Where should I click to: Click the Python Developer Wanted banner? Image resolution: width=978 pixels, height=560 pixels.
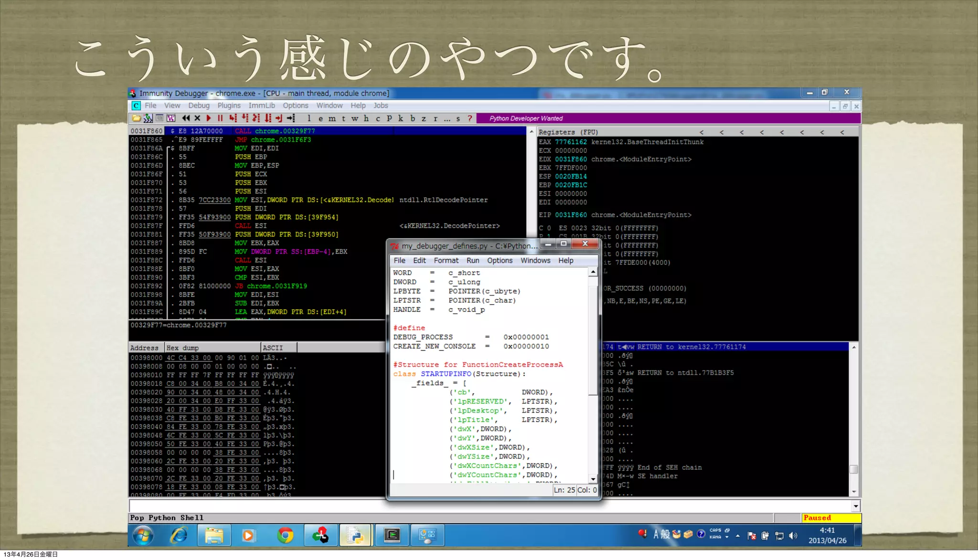point(526,118)
